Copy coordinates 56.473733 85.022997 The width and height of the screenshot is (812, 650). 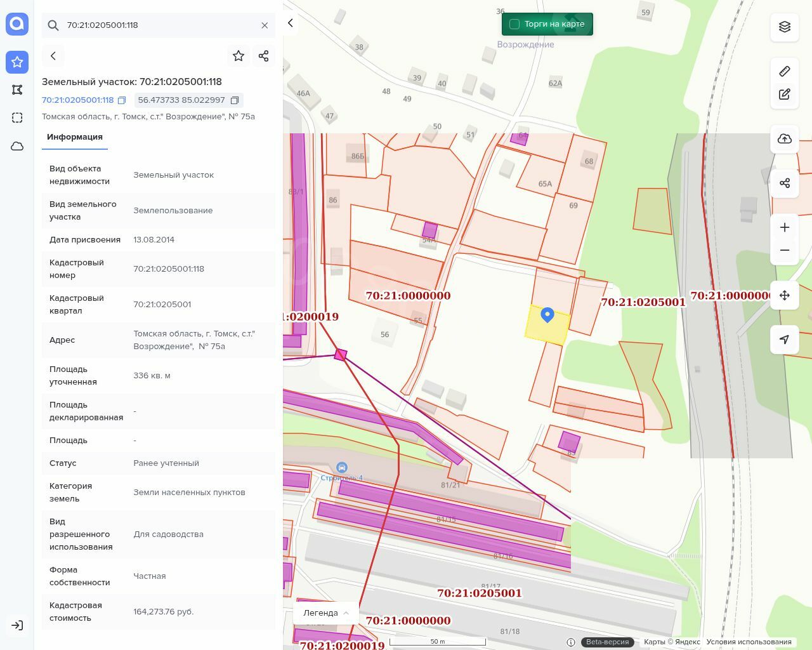pos(235,100)
